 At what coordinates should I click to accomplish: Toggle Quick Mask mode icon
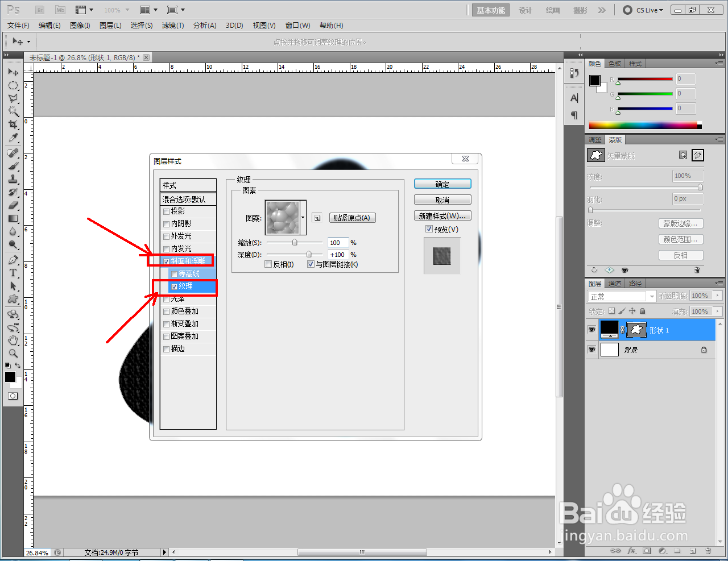pos(13,396)
